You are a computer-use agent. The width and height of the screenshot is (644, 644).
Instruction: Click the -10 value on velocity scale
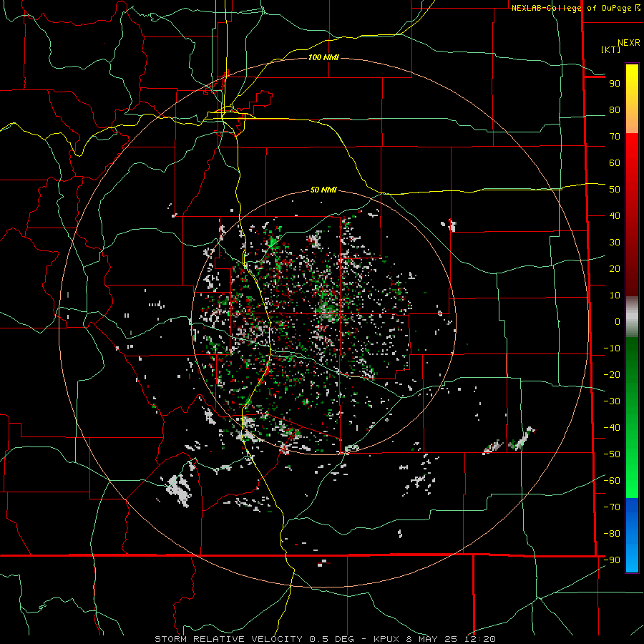click(612, 348)
